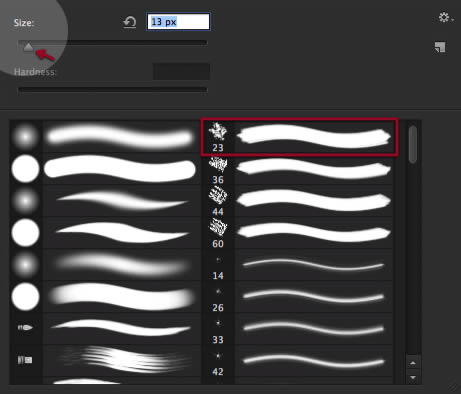The image size is (461, 394).
Task: Open the brush preset gear menu
Action: tap(445, 17)
